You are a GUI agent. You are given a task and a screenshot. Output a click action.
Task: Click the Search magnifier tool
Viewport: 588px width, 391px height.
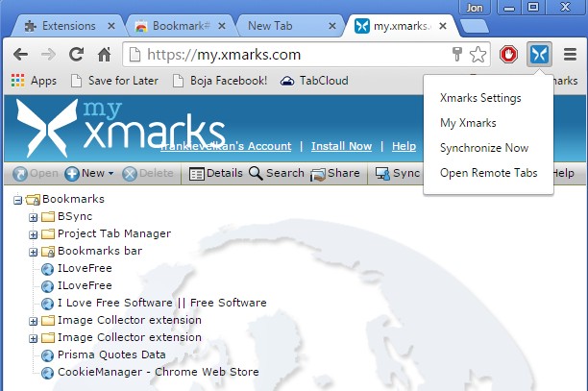click(x=277, y=174)
